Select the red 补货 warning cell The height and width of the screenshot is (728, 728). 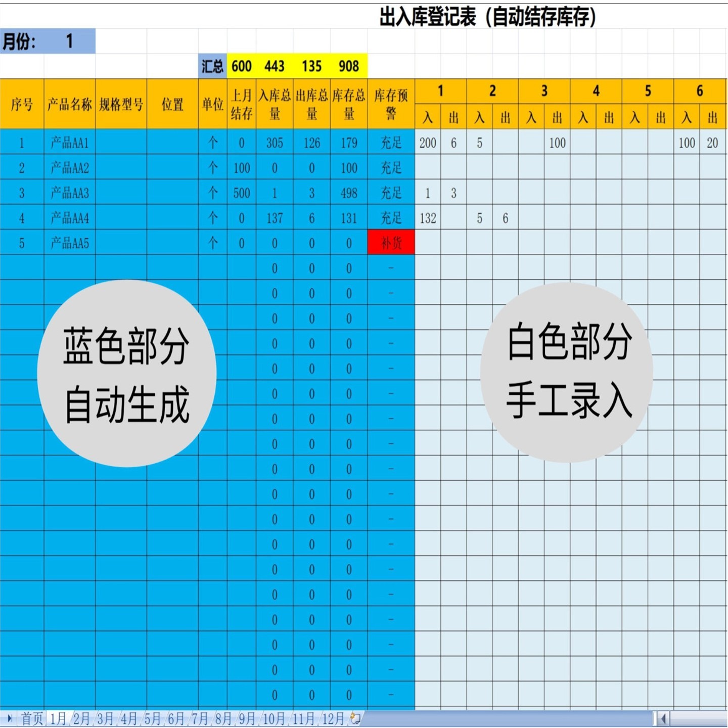[x=391, y=243]
